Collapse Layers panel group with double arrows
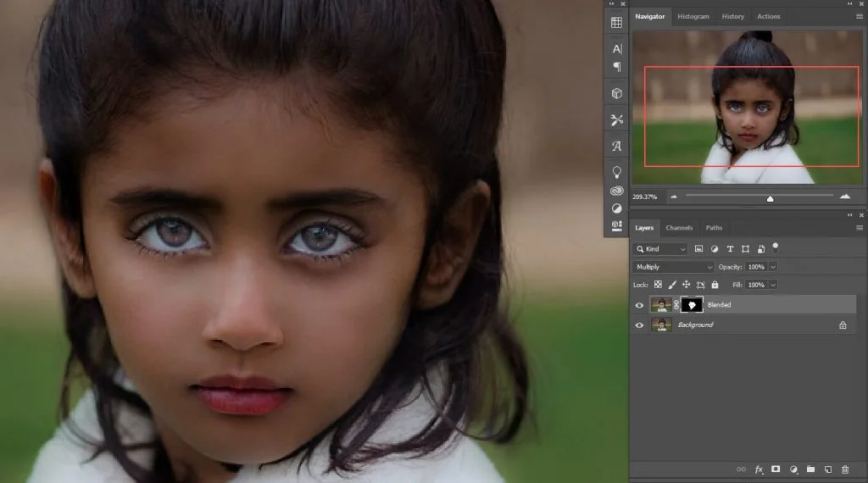868x483 pixels. click(849, 214)
